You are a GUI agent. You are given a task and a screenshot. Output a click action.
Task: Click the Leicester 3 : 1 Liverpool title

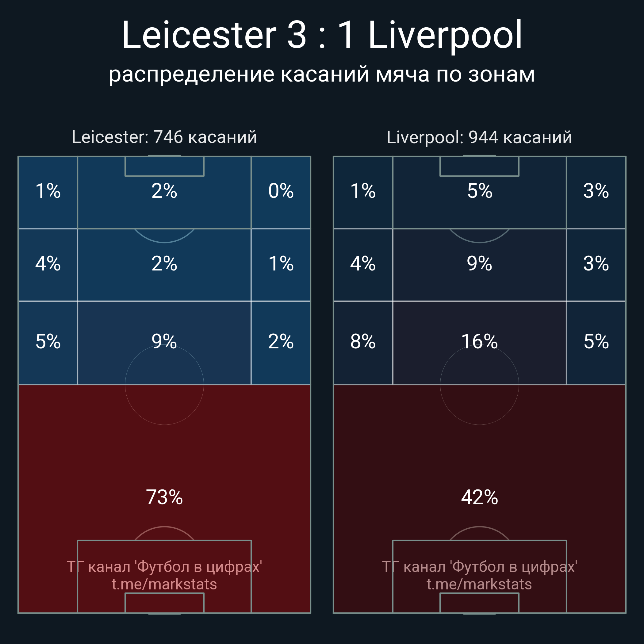click(x=322, y=35)
